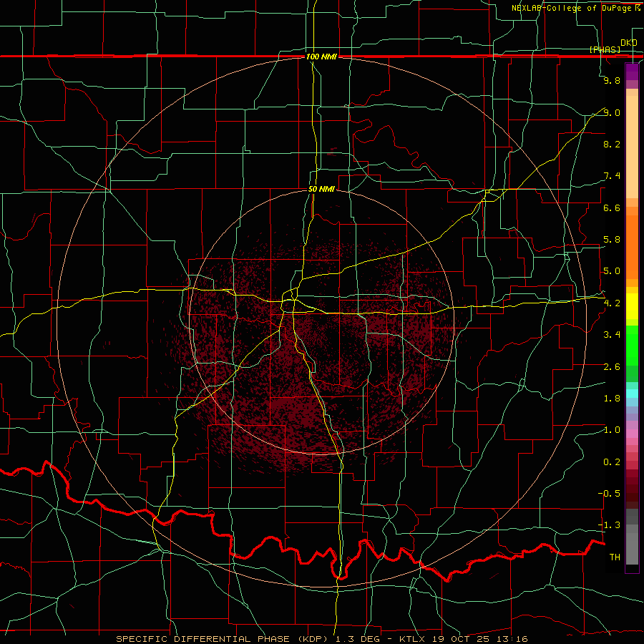Click the 1.8 color scale value
This screenshot has width=644, height=644.
click(x=612, y=399)
